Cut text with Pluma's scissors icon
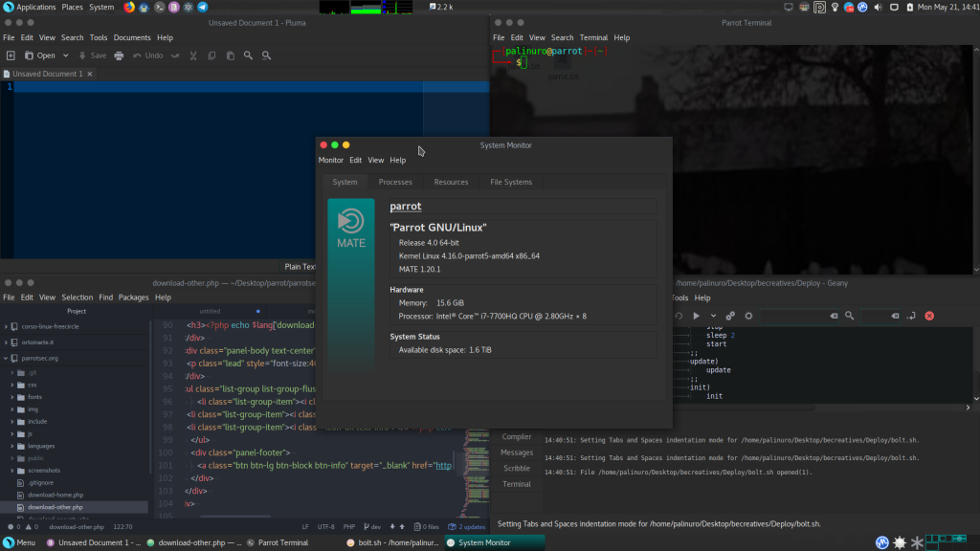Image resolution: width=980 pixels, height=551 pixels. pyautogui.click(x=193, y=55)
